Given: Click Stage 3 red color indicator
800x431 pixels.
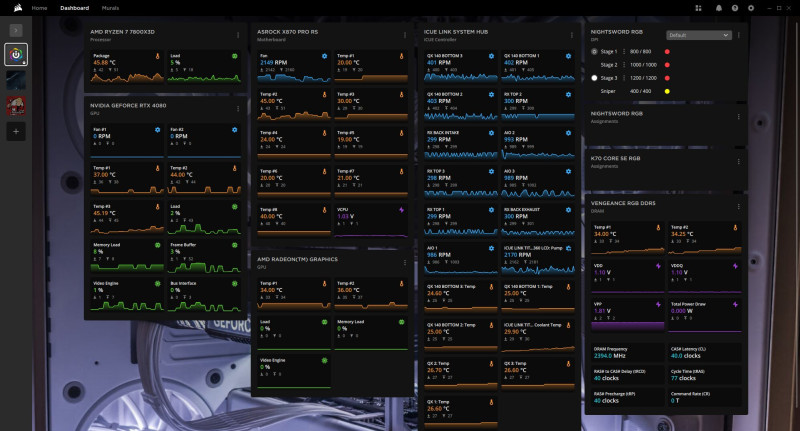Looking at the screenshot, I should tap(667, 78).
